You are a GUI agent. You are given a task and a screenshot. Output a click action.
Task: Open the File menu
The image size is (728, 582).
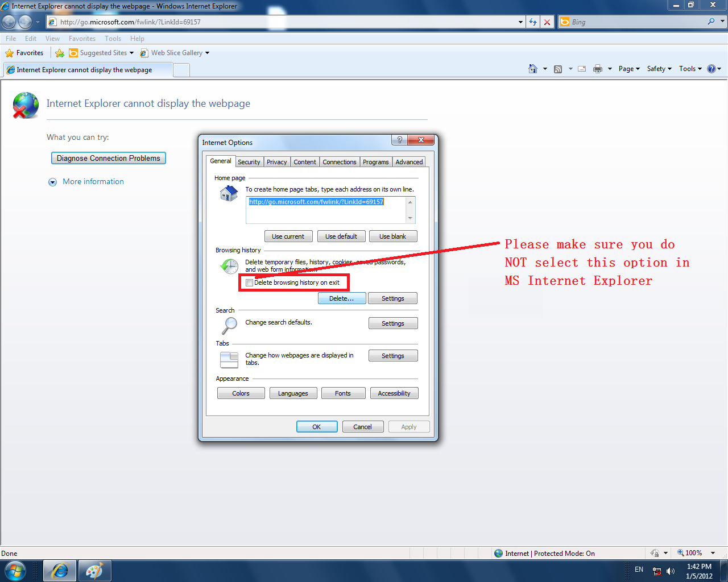(11, 39)
